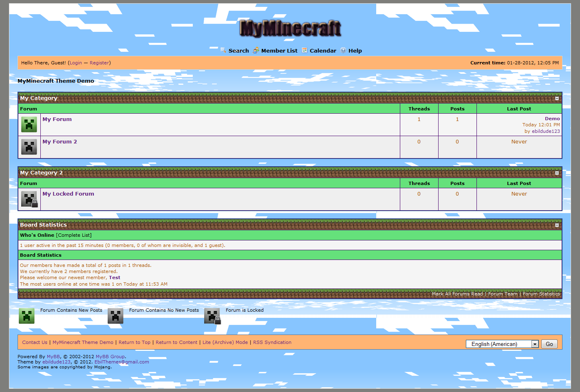The image size is (580, 392).
Task: Click the MyMinecraft logo
Action: (290, 28)
